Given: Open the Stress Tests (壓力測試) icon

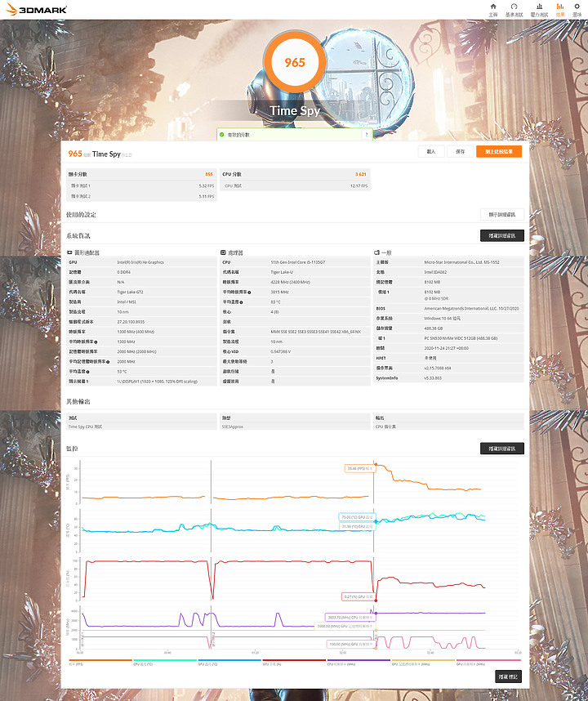Looking at the screenshot, I should [539, 7].
